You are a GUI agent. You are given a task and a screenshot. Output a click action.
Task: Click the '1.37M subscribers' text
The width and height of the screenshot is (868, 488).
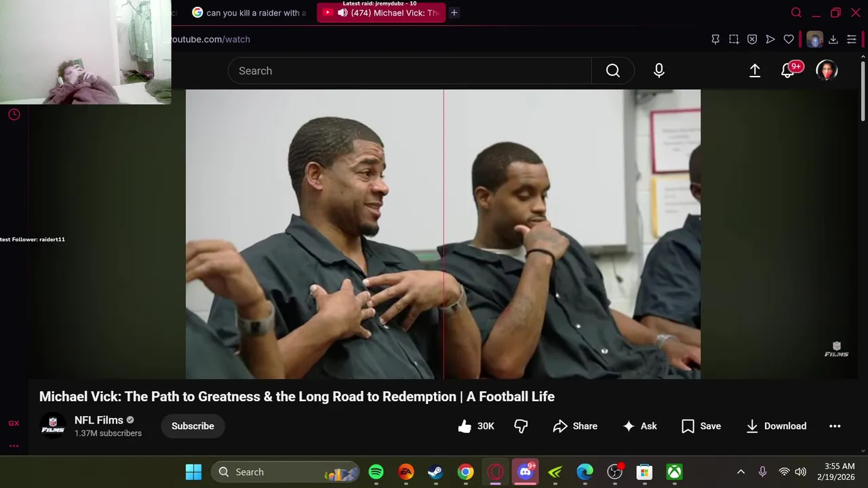pyautogui.click(x=108, y=433)
